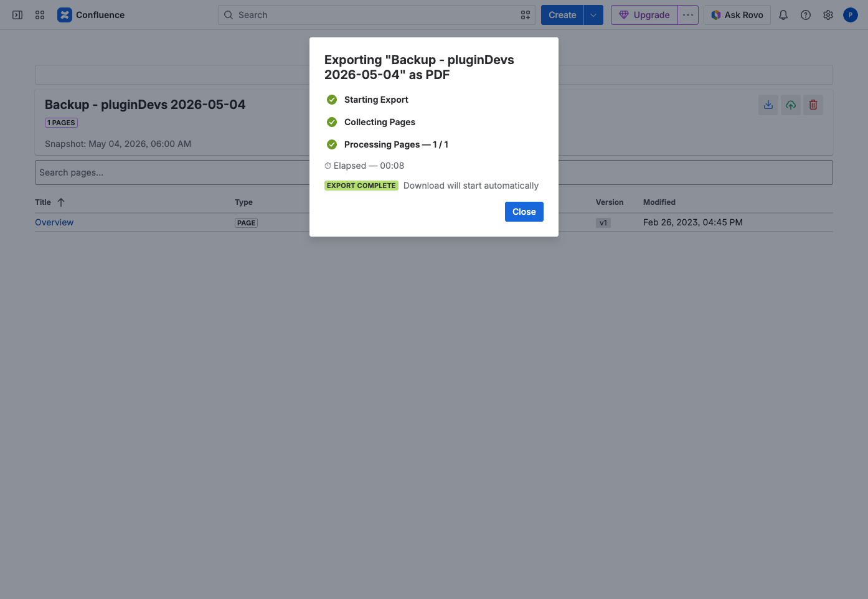Click the Modified column header
The height and width of the screenshot is (599, 868).
659,202
